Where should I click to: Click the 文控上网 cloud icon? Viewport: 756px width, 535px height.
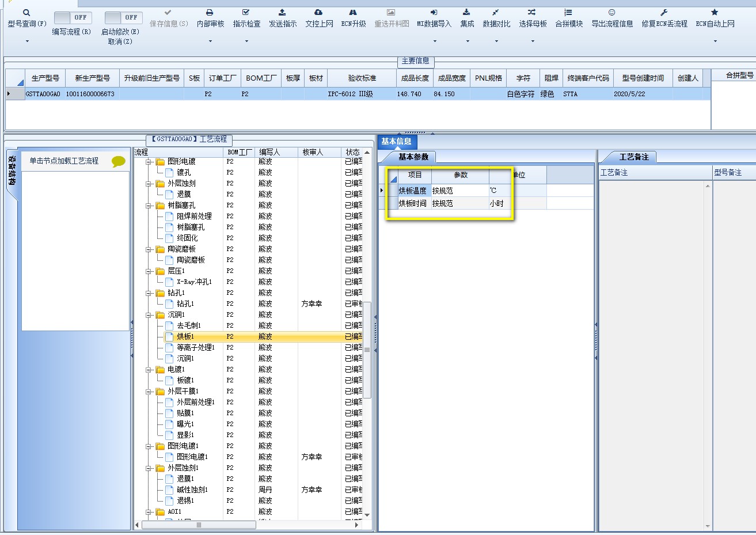pyautogui.click(x=318, y=12)
